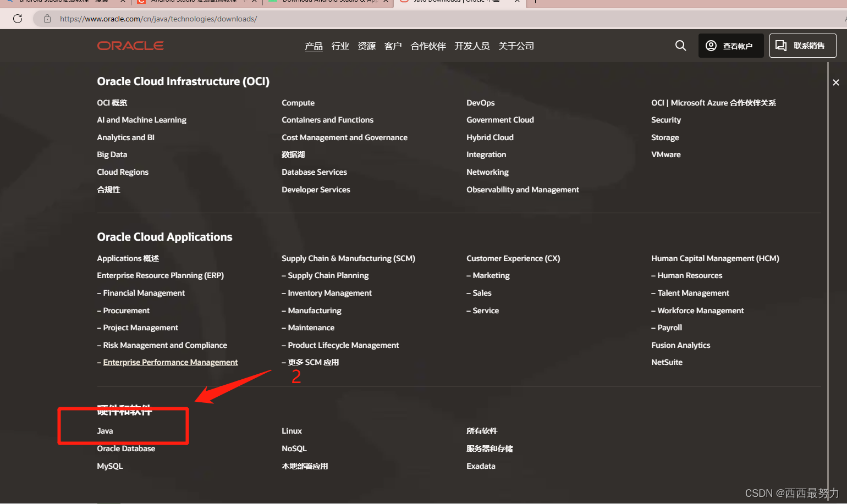Open the Payroll link

coord(669,328)
